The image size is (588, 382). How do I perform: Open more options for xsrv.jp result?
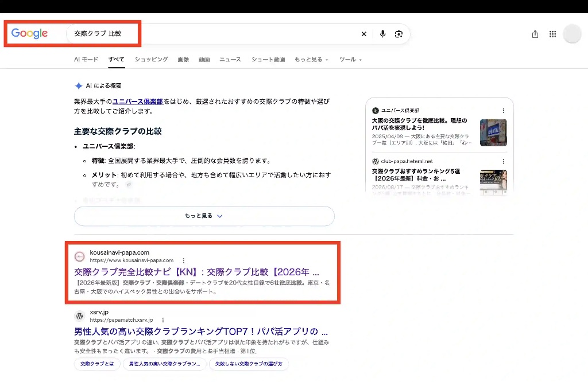(x=163, y=320)
